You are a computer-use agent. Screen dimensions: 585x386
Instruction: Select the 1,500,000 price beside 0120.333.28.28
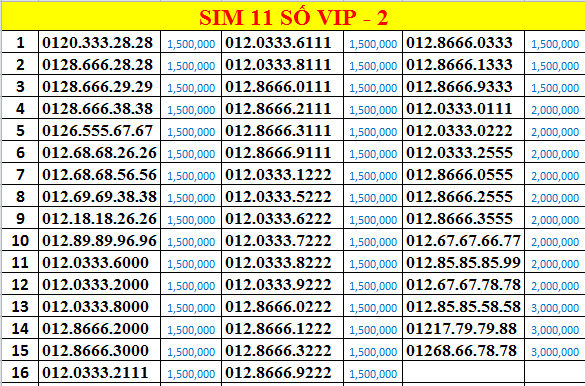[x=191, y=44]
